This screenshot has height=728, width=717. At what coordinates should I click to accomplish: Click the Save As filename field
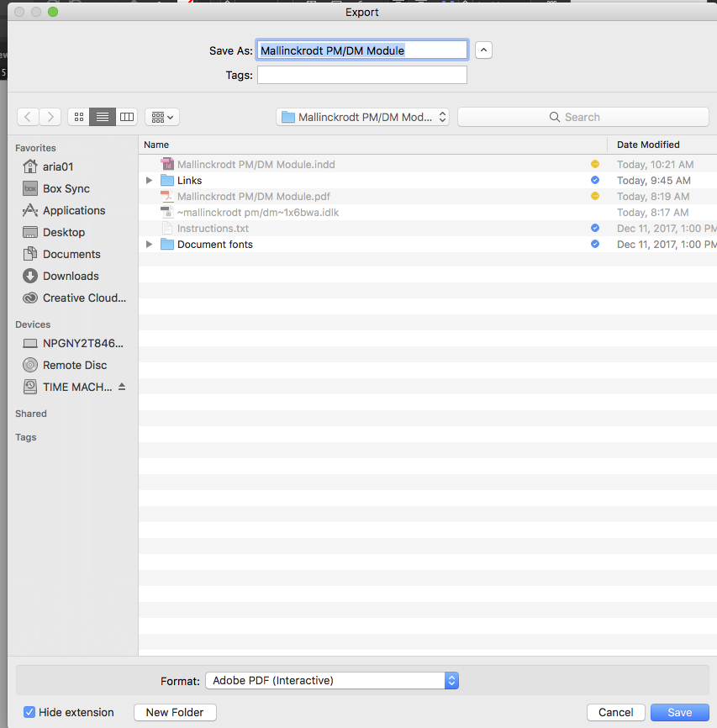click(362, 50)
